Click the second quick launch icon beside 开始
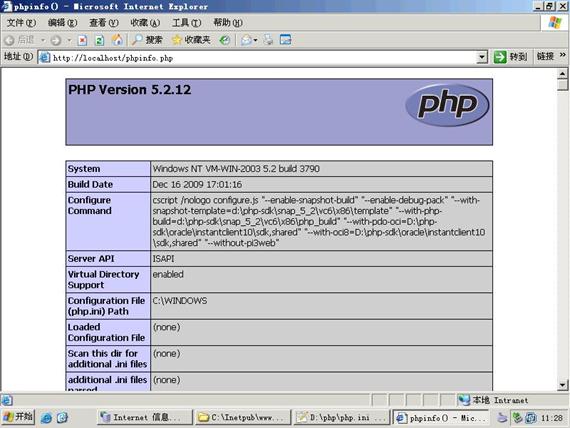 pos(63,418)
